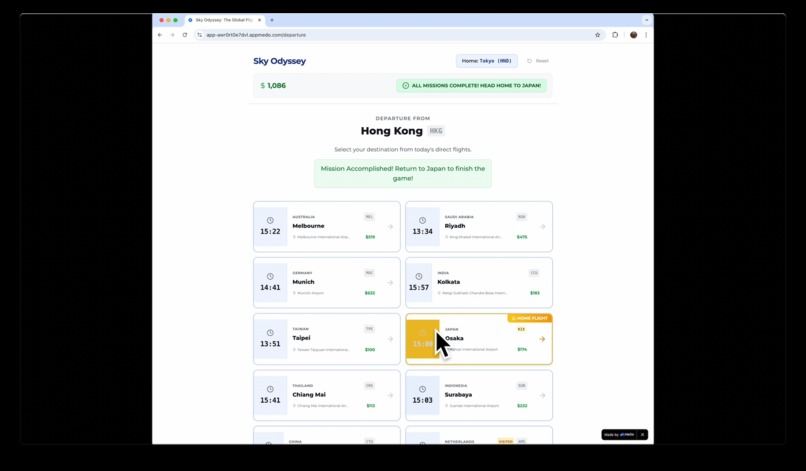Open the Chrome profile avatar

click(633, 35)
